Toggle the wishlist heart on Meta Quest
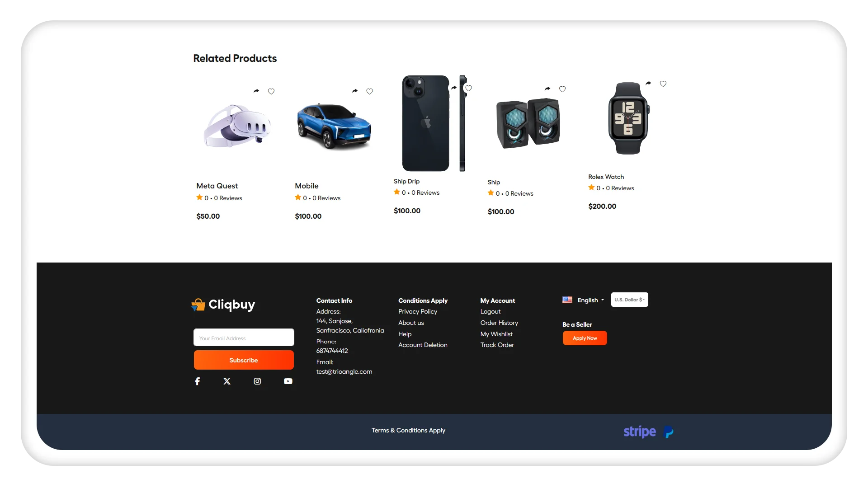This screenshot has width=868, height=488. click(x=272, y=91)
